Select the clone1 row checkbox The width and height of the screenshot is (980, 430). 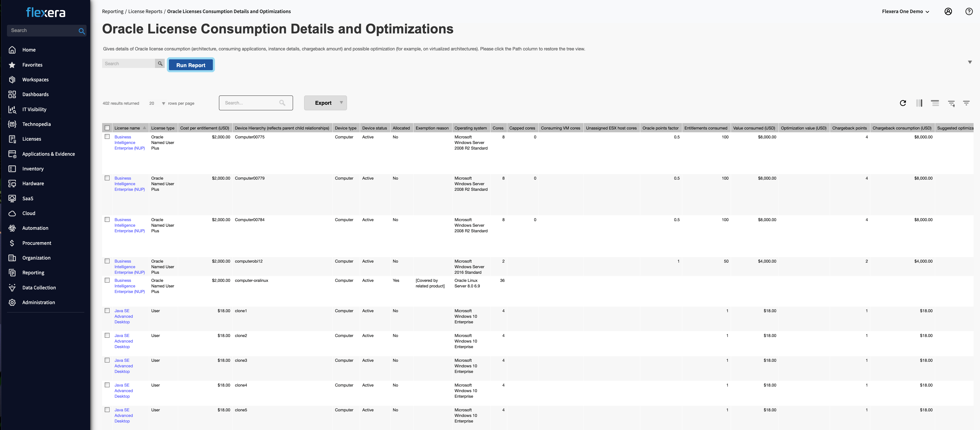107,311
